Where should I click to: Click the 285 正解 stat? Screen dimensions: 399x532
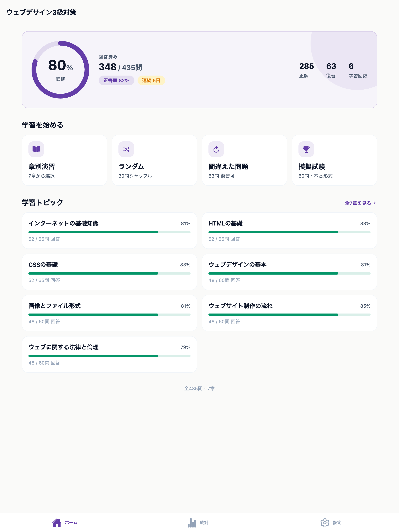(306, 70)
